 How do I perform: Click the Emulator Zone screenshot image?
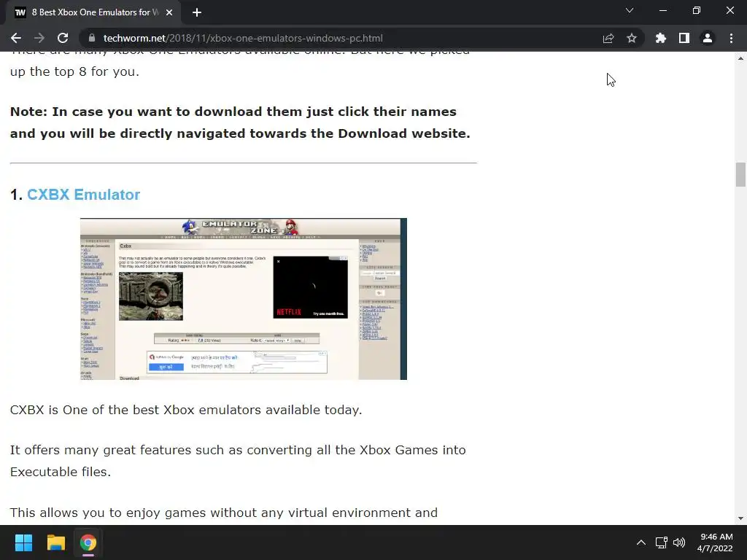click(244, 299)
